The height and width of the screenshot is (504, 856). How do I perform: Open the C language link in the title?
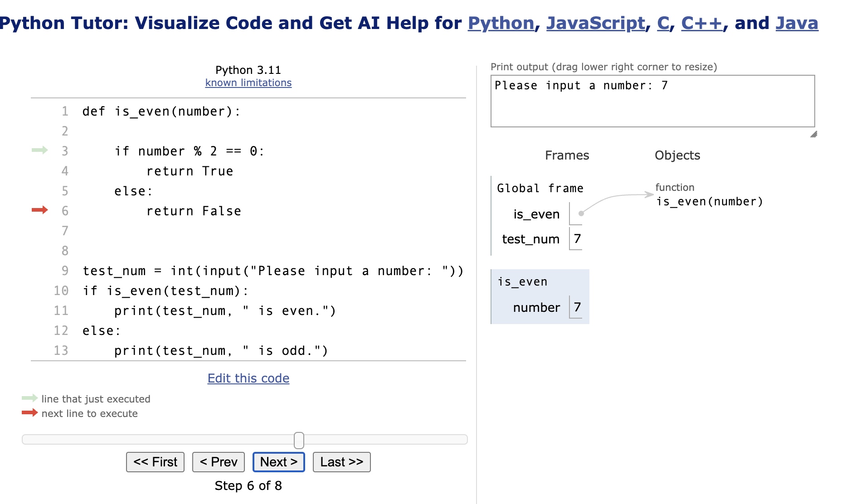663,23
